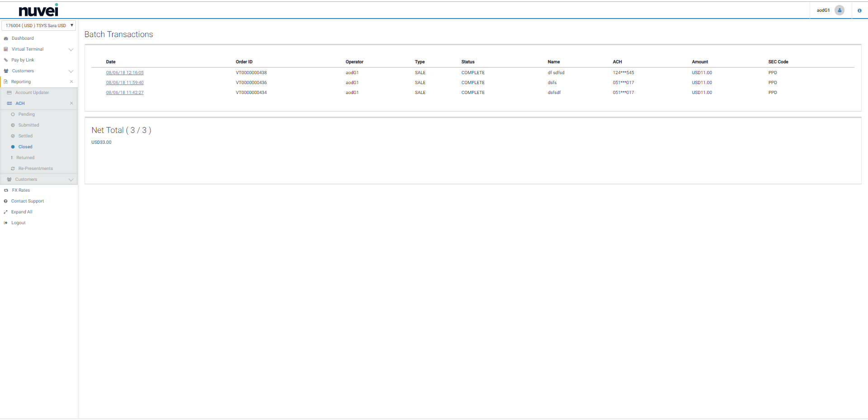Screen dimensions: 868x420
Task: Expand the Virtual Terminal menu chevron
Action: (x=71, y=49)
